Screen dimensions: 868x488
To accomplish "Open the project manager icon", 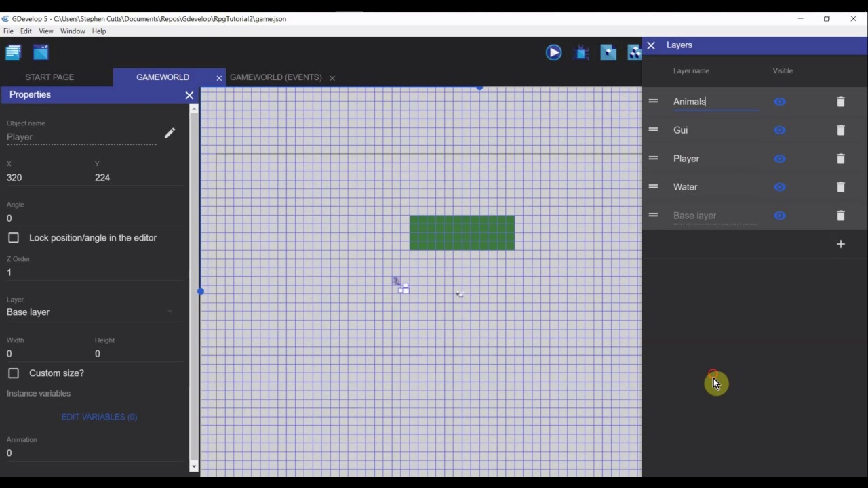I will (14, 52).
